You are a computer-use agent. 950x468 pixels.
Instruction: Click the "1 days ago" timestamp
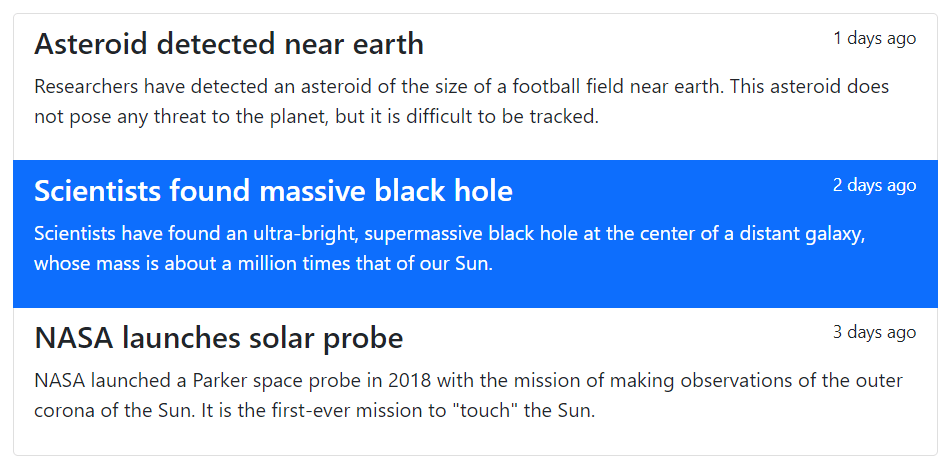(x=874, y=38)
